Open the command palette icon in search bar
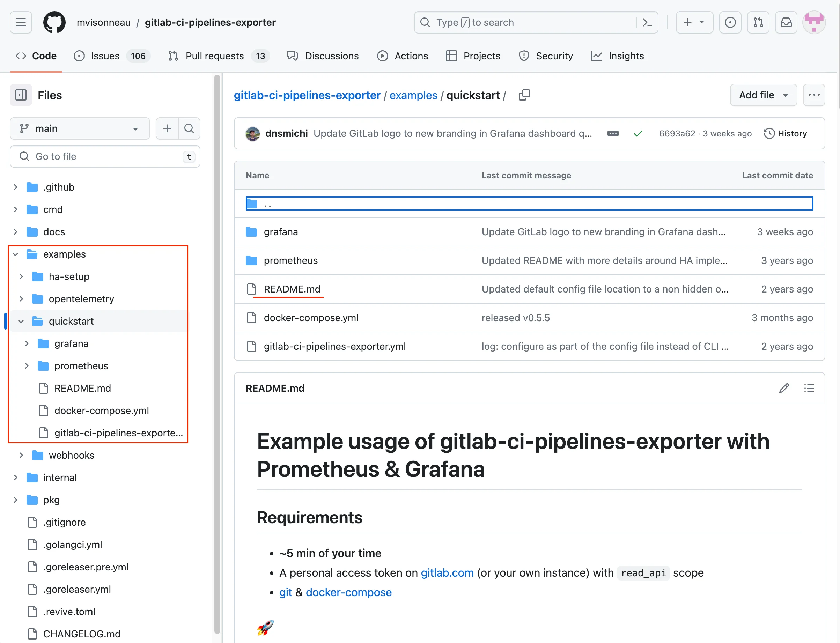Viewport: 840px width, 643px height. tap(647, 23)
